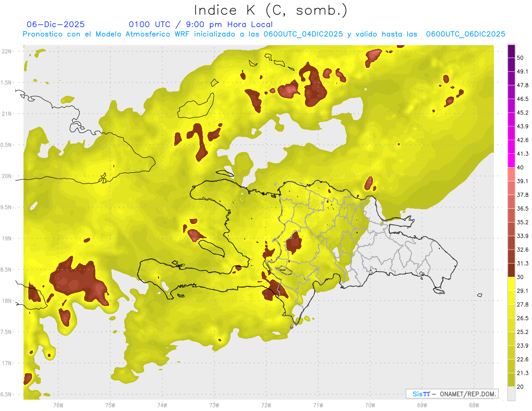Click the "75W" longitude label
This screenshot has width=532, height=411.
click(110, 405)
